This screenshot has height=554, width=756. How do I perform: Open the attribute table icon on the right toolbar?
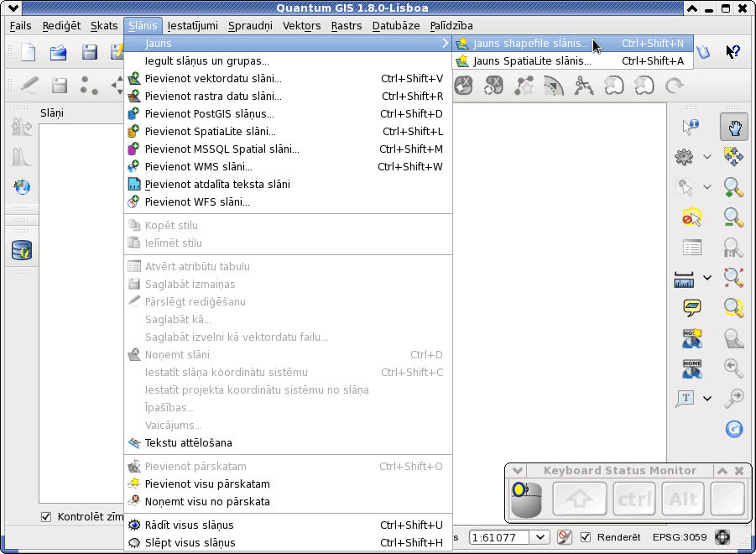point(692,248)
